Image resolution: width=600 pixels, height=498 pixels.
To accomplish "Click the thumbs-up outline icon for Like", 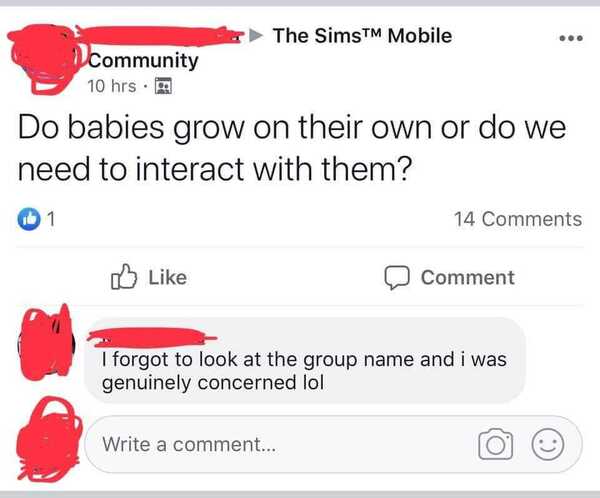I will 124,277.
